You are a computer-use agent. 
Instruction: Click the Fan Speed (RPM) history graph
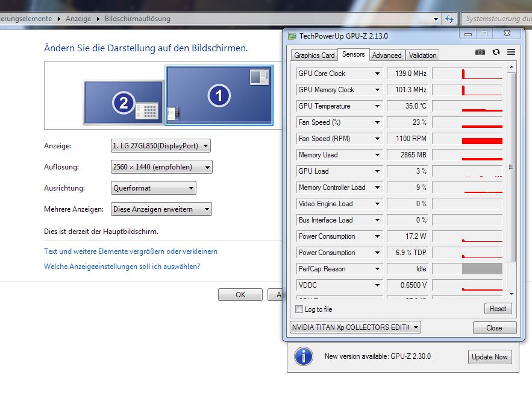click(x=467, y=139)
